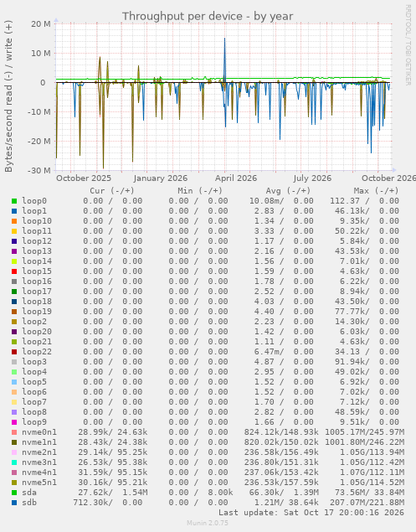Click the 'Min (-/+)' column header
416x532 pixels.
[x=200, y=191]
